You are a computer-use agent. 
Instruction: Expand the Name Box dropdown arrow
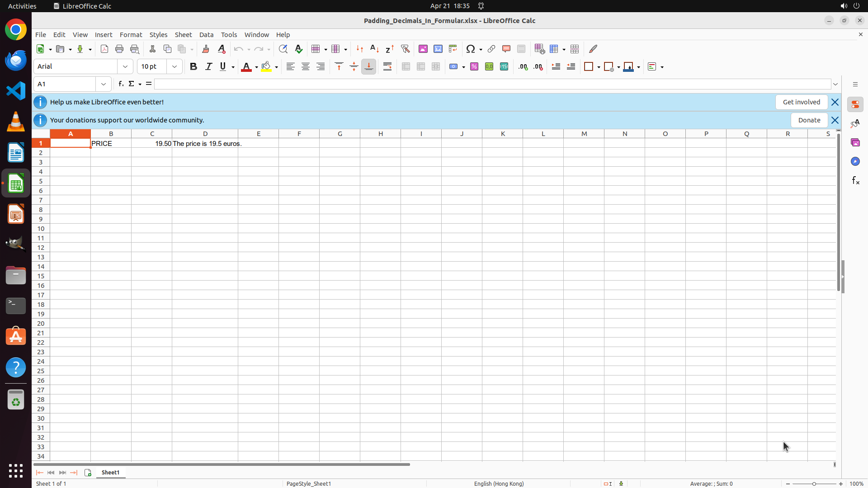coord(104,84)
